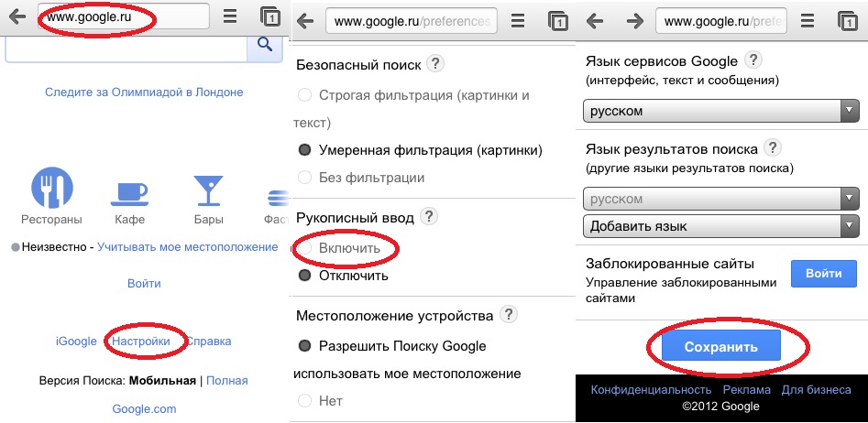Viewport: 868px width, 423px height.
Task: Open the browser menu icon on the Безопасный поиск preferences screen
Action: [518, 22]
